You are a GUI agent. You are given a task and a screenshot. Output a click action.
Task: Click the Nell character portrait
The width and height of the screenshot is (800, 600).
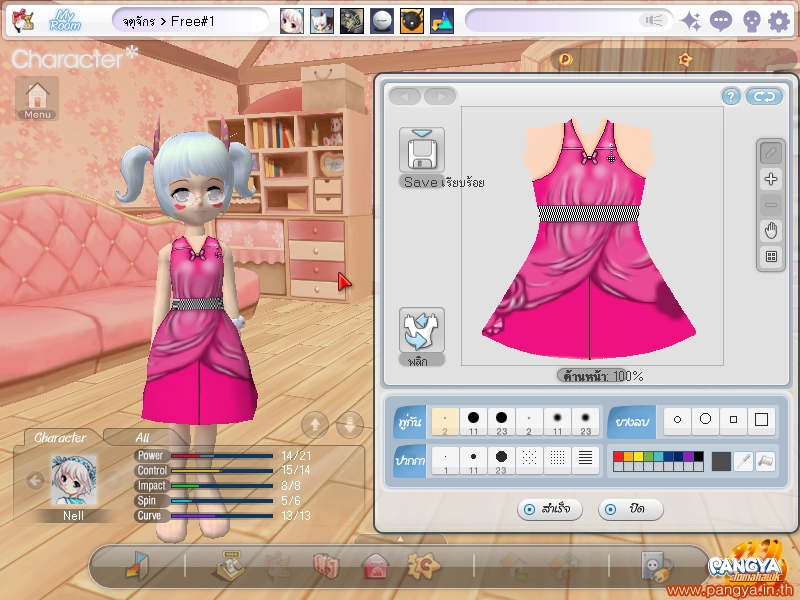(x=74, y=480)
